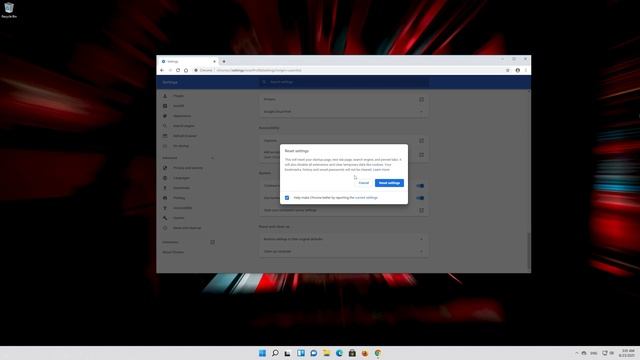Open Microsoft Store from the taskbar
Viewport: 640px width, 360px height.
point(352,353)
